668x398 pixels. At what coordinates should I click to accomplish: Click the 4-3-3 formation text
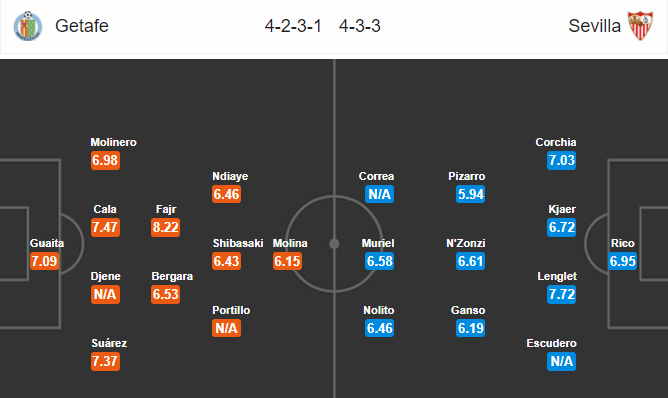(360, 26)
